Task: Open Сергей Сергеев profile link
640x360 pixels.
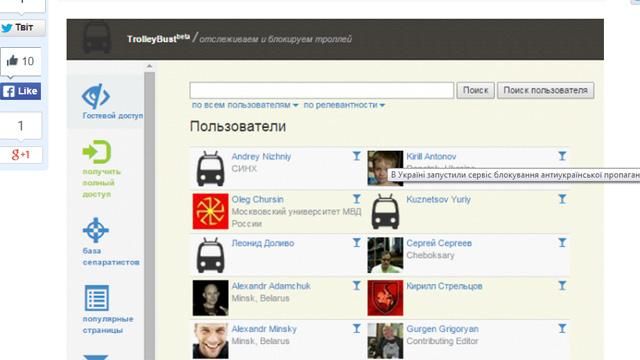Action: click(439, 243)
